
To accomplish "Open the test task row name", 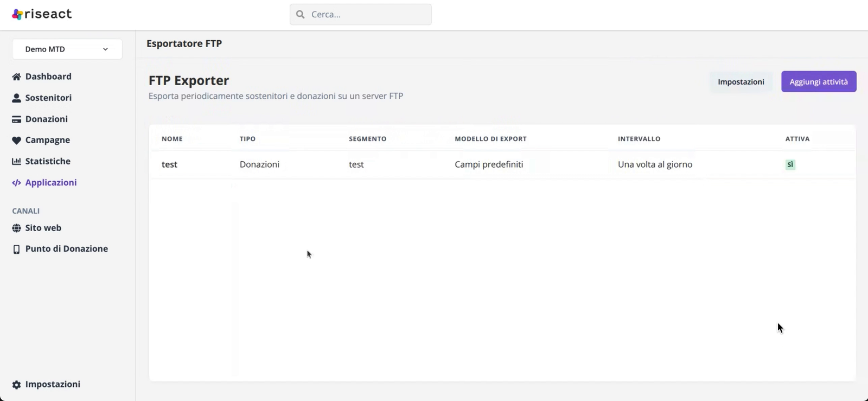I will (x=169, y=164).
